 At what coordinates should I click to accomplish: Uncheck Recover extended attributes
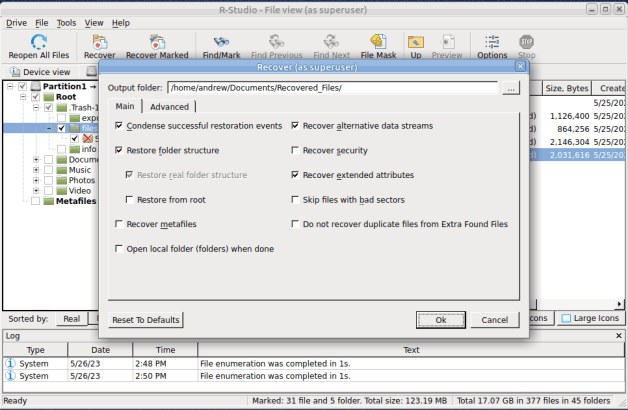point(295,175)
